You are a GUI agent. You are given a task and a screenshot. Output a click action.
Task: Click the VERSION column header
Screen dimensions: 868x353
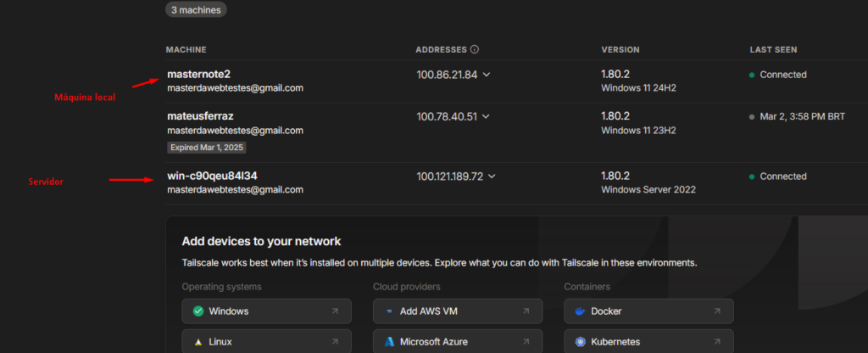click(x=620, y=50)
